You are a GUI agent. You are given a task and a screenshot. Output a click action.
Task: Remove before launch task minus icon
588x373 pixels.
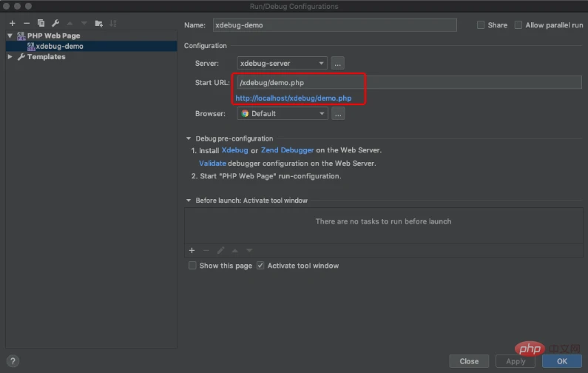[x=206, y=250]
